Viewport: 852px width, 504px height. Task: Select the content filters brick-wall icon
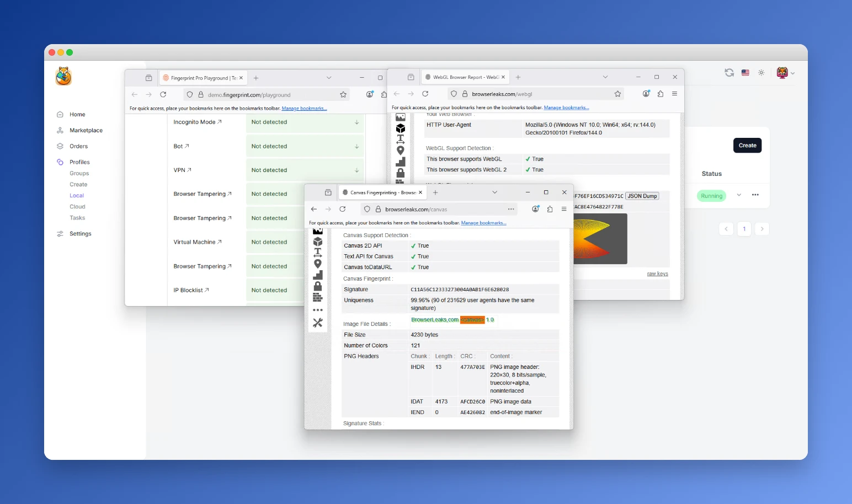coord(318,297)
